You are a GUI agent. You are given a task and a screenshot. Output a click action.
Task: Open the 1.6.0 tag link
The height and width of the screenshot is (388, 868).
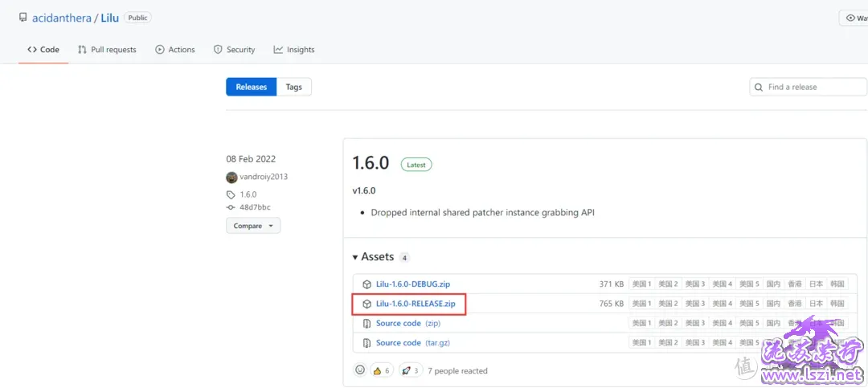[248, 195]
